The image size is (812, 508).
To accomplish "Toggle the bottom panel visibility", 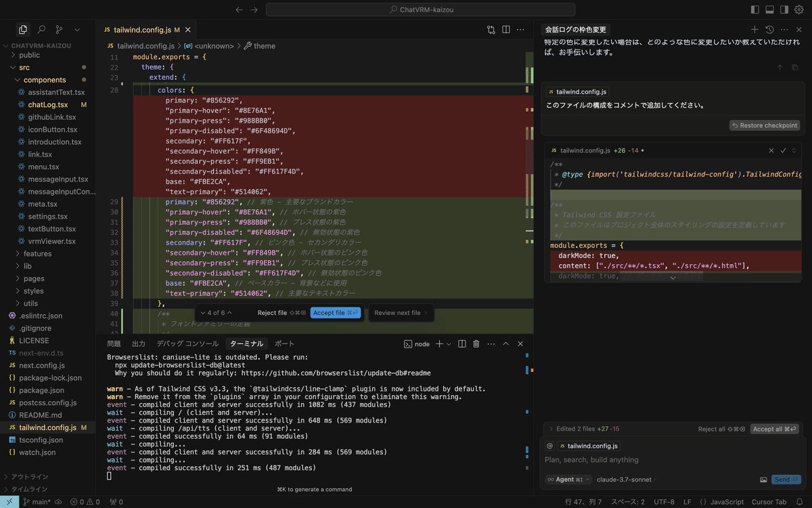I will point(771,9).
